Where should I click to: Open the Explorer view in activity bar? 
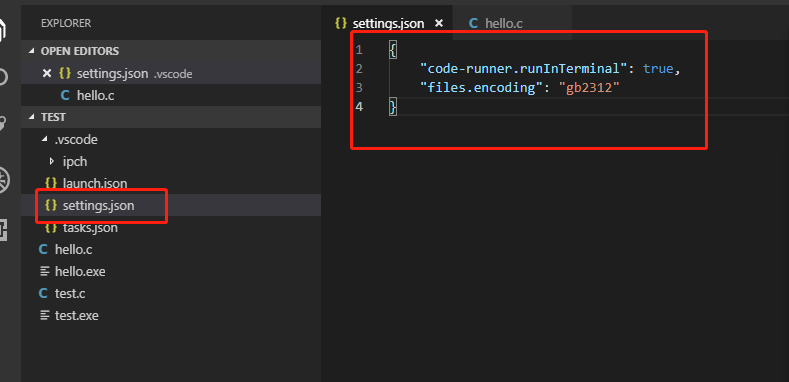coord(4,29)
